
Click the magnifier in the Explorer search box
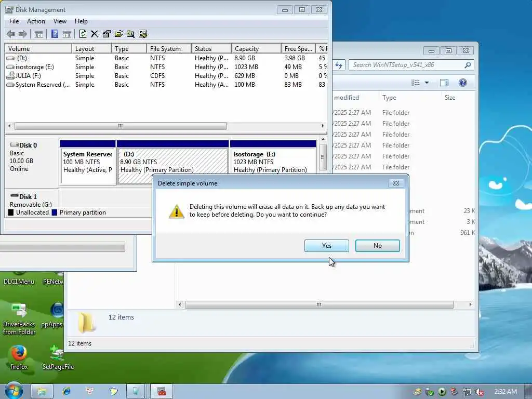pyautogui.click(x=468, y=65)
